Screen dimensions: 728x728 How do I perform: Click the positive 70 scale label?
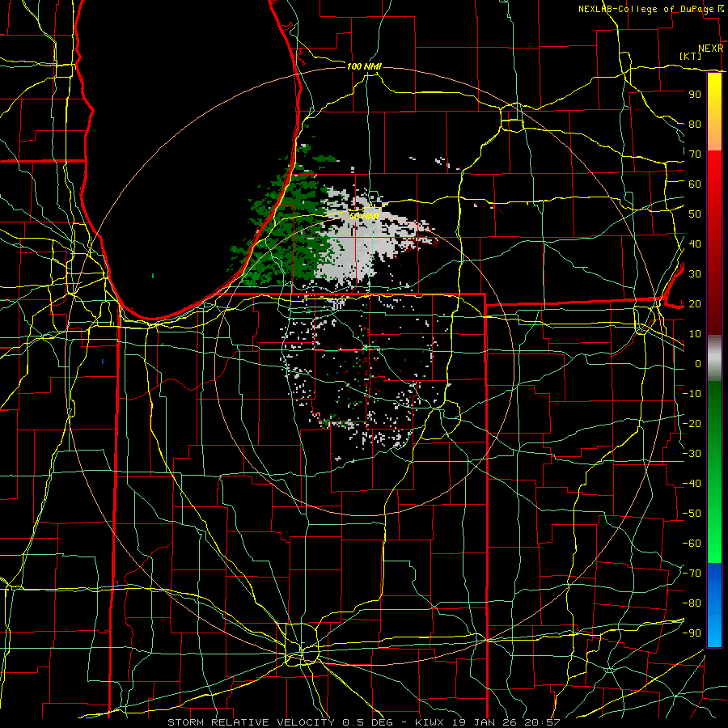[x=695, y=154]
